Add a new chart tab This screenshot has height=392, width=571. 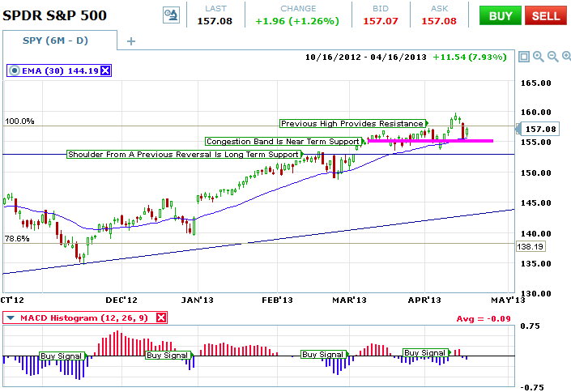[130, 41]
